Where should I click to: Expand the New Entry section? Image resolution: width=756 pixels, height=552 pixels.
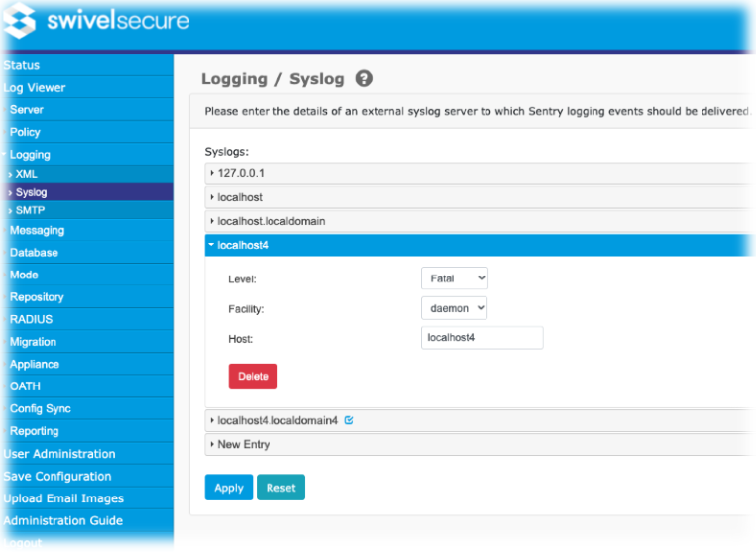(x=480, y=444)
